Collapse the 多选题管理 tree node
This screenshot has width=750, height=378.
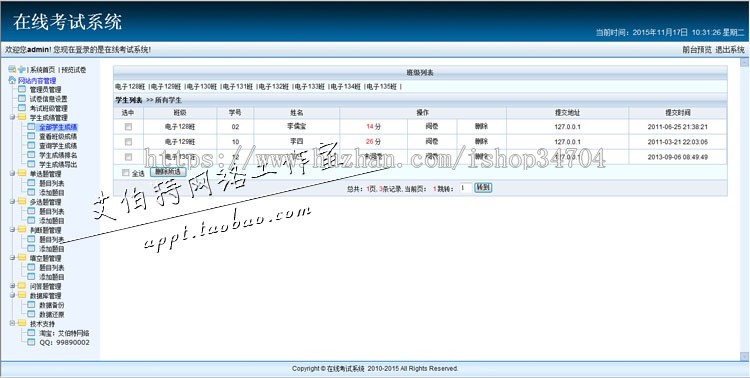12,202
